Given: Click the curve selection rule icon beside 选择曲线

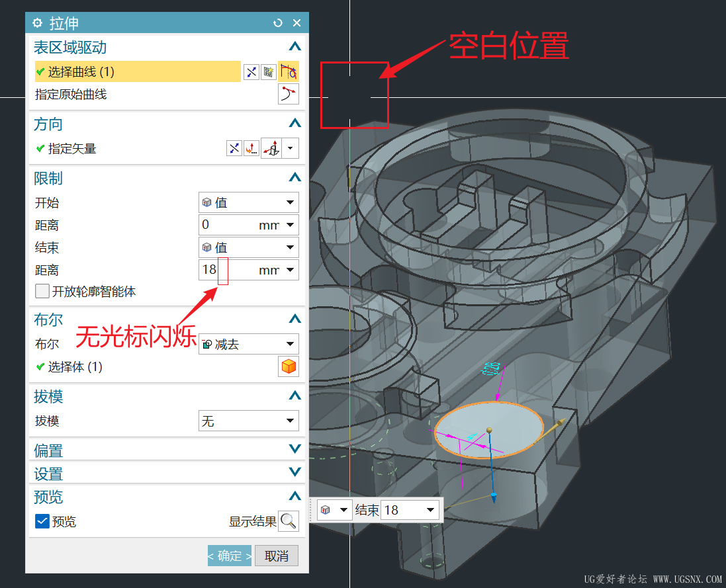Looking at the screenshot, I should tap(269, 71).
